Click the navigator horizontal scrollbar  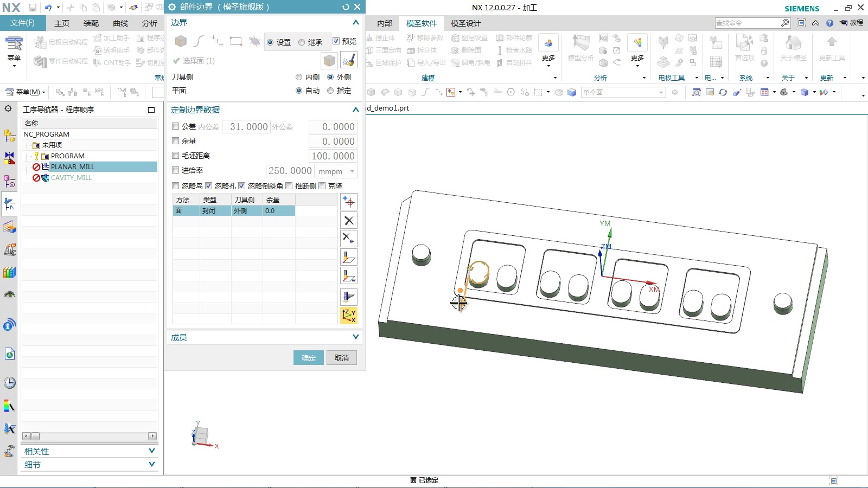(90, 436)
